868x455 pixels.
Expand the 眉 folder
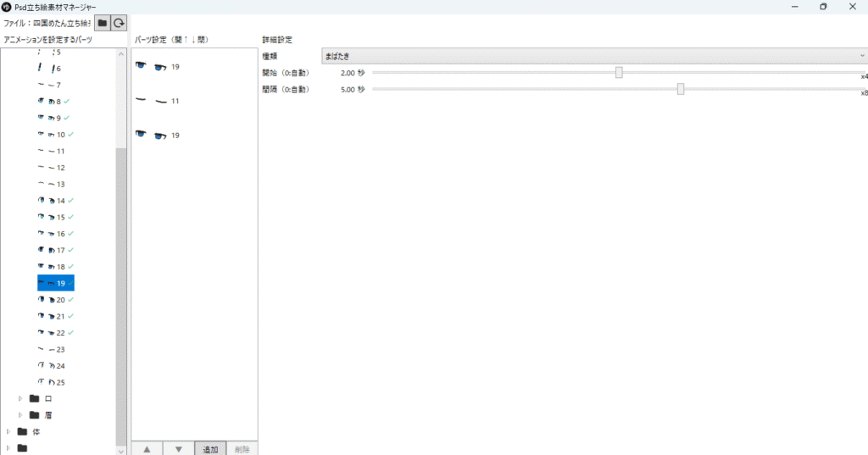pyautogui.click(x=20, y=415)
